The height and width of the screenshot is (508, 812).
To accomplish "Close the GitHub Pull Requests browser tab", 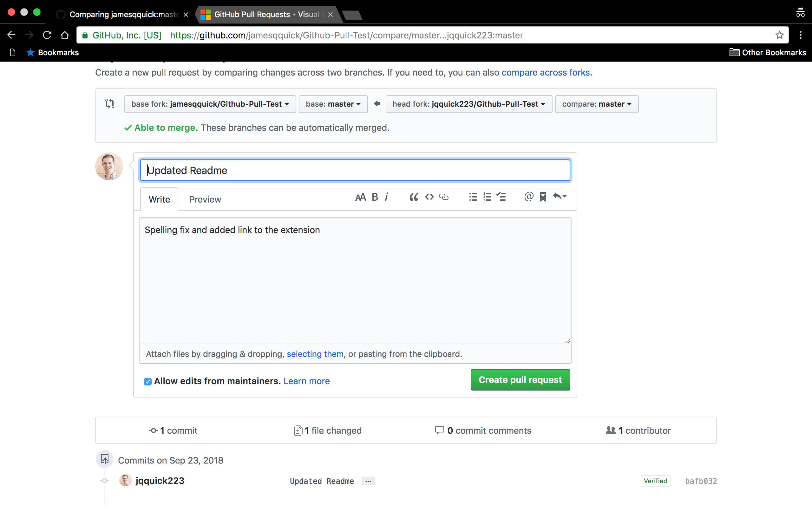I will tap(330, 15).
